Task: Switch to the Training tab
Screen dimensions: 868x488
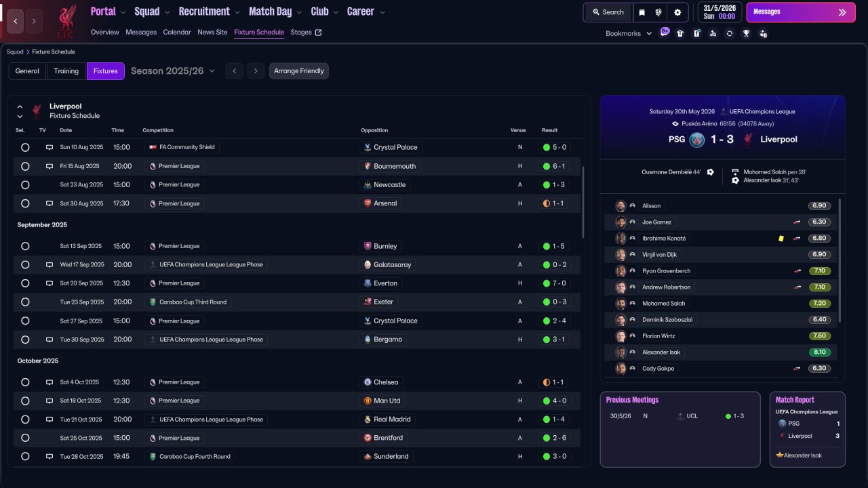Action: pos(66,71)
